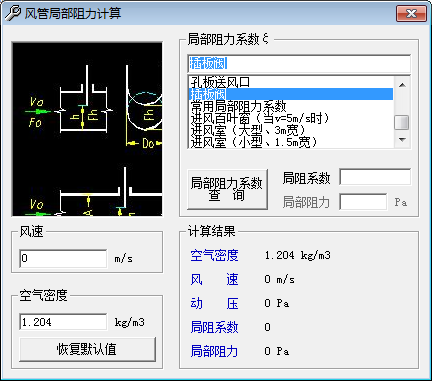This screenshot has width=432, height=381.
Task: Click the 插板阀 search field
Action: click(x=299, y=63)
